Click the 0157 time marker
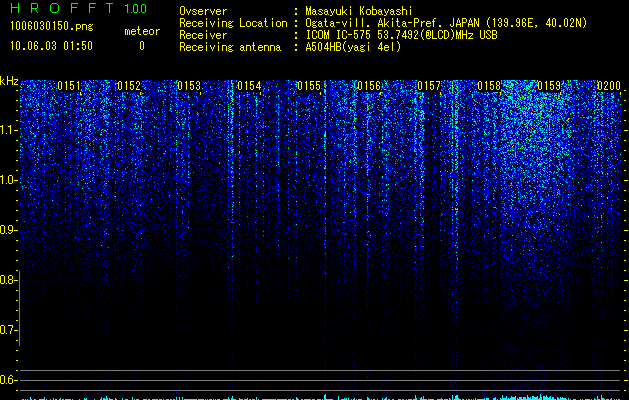This screenshot has width=629, height=400. tap(429, 86)
